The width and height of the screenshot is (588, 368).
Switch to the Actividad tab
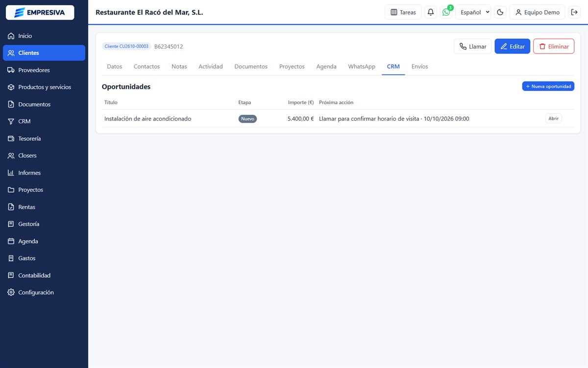(x=211, y=67)
